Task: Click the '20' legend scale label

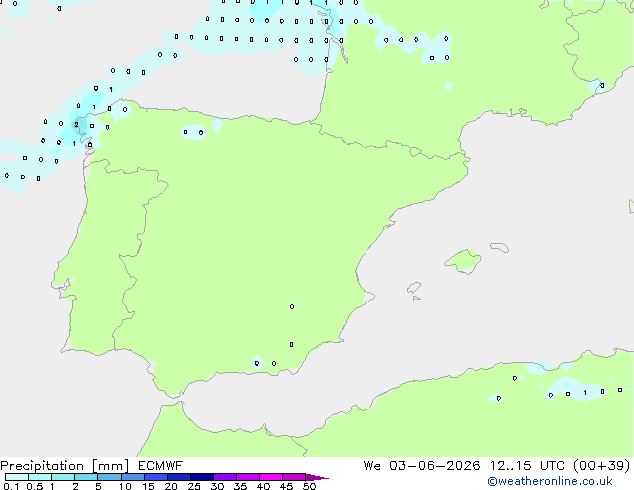Action: click(171, 486)
